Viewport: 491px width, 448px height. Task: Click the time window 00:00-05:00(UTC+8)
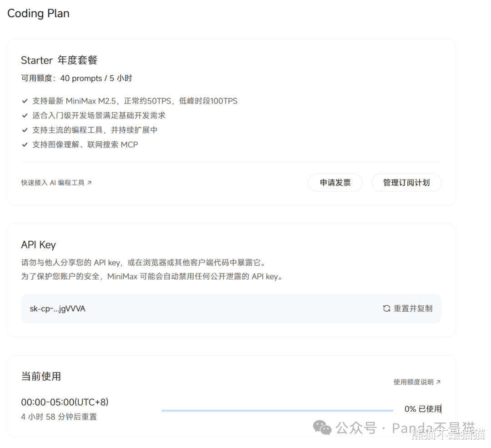[65, 402]
